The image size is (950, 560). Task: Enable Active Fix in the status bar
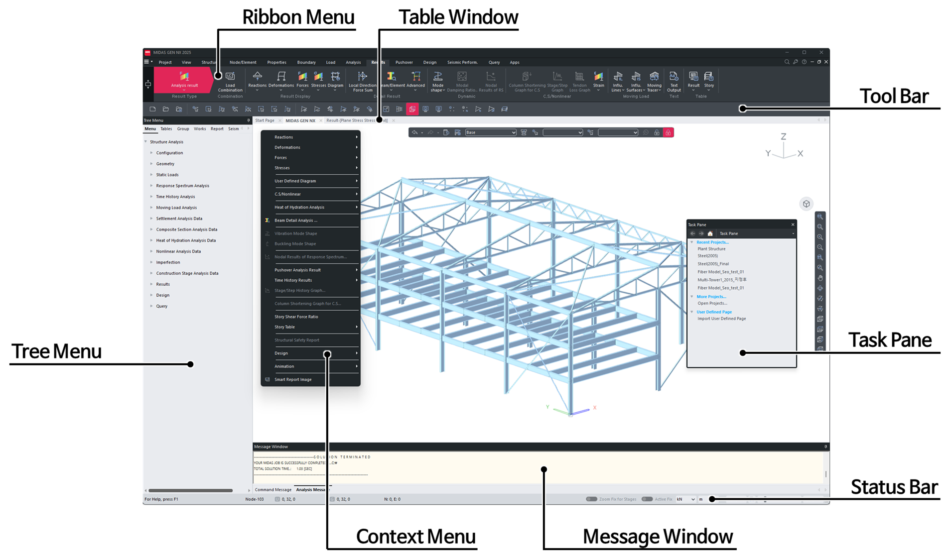(x=647, y=499)
